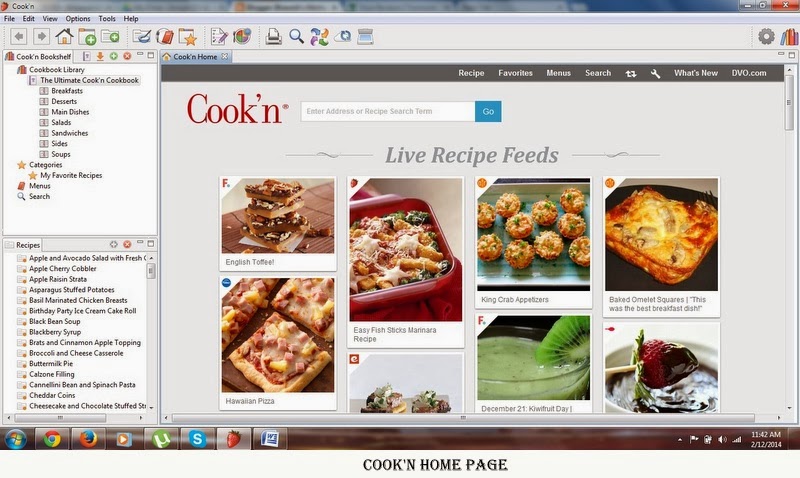
Task: Click DVO.com link in nav bar
Action: click(x=749, y=73)
